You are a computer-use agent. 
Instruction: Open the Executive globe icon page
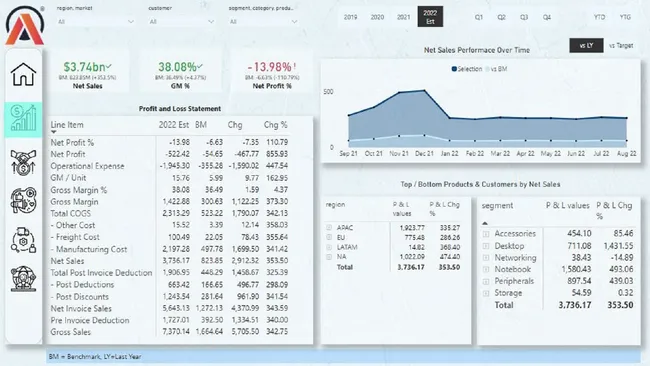(24, 278)
